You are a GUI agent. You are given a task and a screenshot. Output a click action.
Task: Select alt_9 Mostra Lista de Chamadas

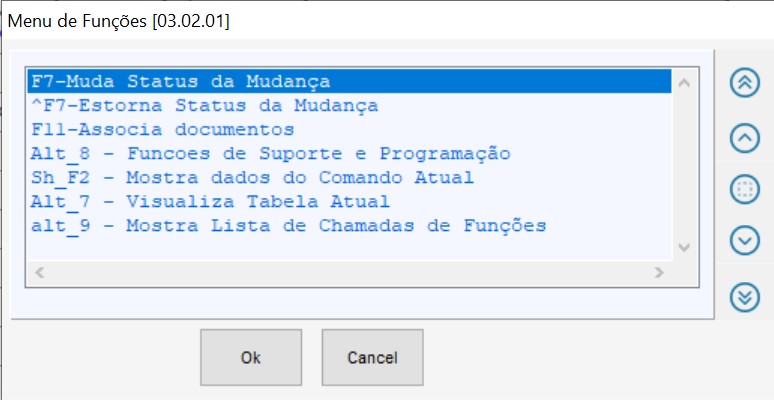289,225
